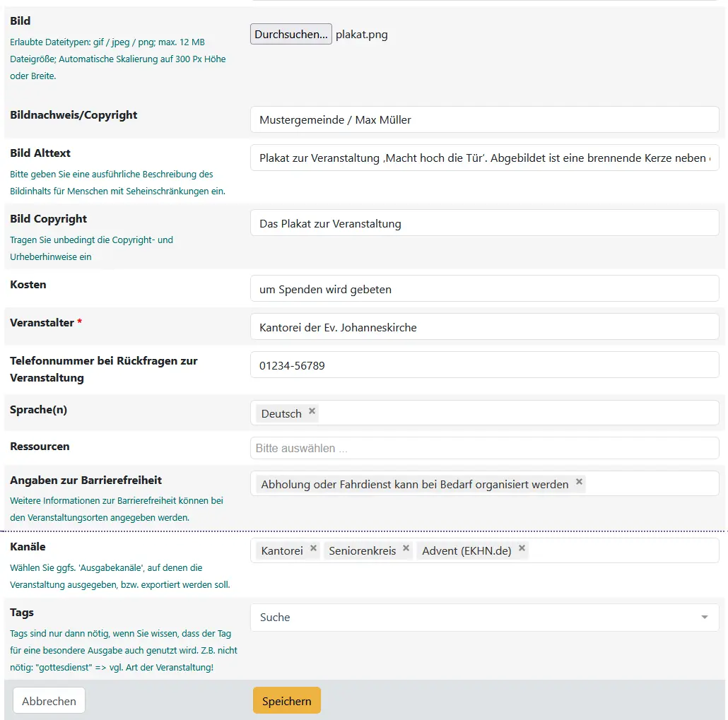Click the Abbrechen button
The image size is (728, 720).
pyautogui.click(x=49, y=701)
